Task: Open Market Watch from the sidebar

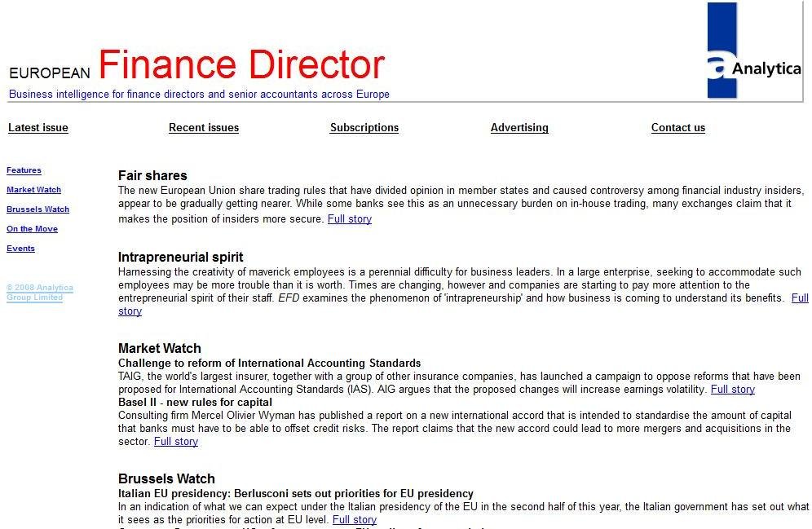Action: [x=33, y=190]
